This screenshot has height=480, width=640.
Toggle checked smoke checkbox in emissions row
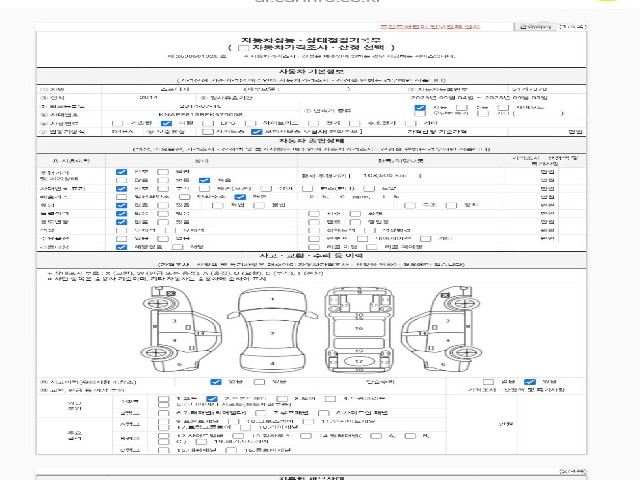tap(240, 197)
